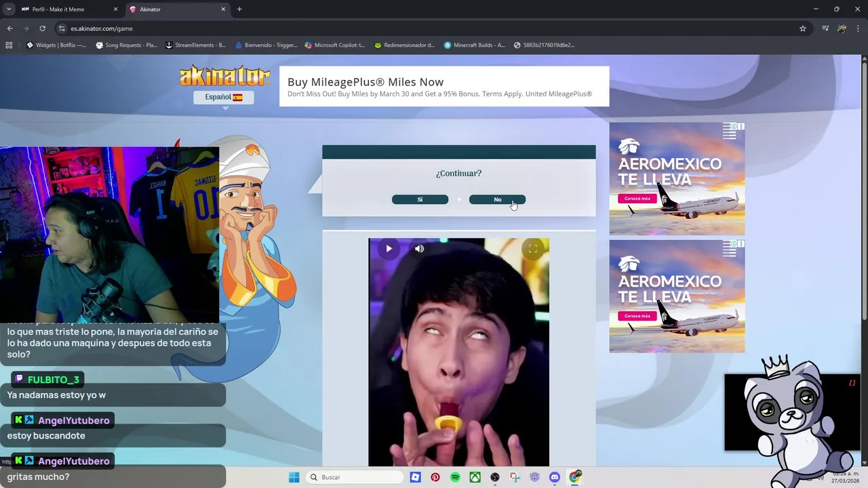Open the Redimensionador bookmark
Viewport: 868px width, 488px height.
coord(405,45)
